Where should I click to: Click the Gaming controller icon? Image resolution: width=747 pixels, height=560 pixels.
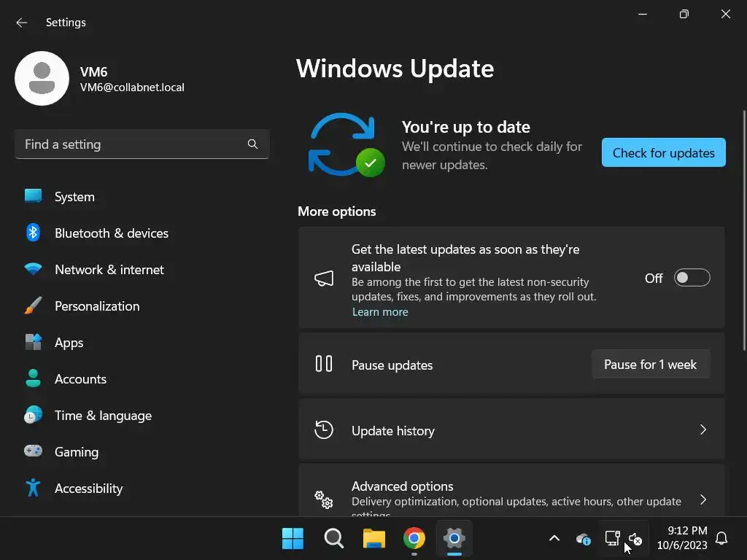click(33, 451)
